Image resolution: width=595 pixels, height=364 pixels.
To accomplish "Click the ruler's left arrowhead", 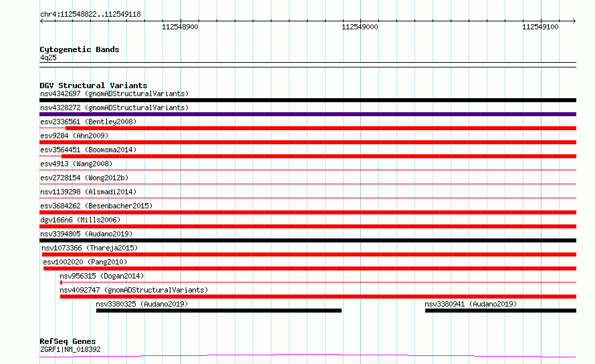I will 41,21.
